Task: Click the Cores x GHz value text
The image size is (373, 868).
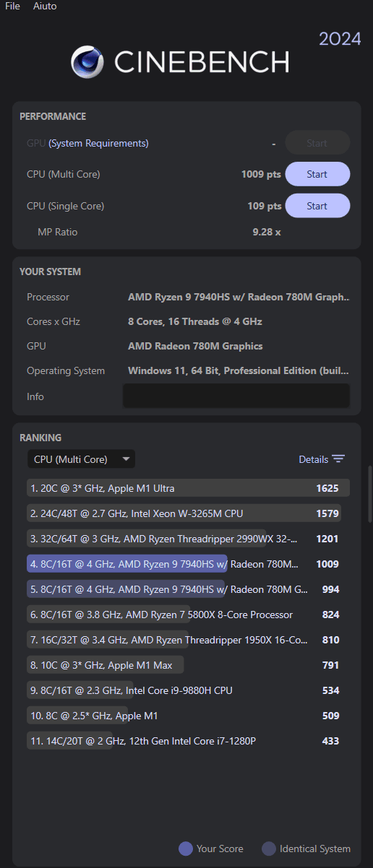Action: tap(195, 321)
